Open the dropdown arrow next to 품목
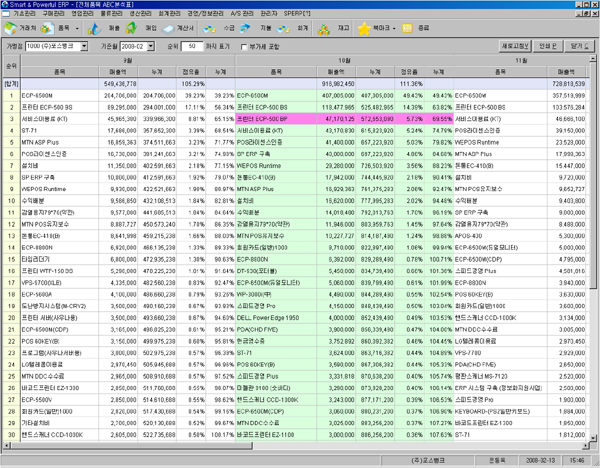600x468 pixels. coord(77,29)
